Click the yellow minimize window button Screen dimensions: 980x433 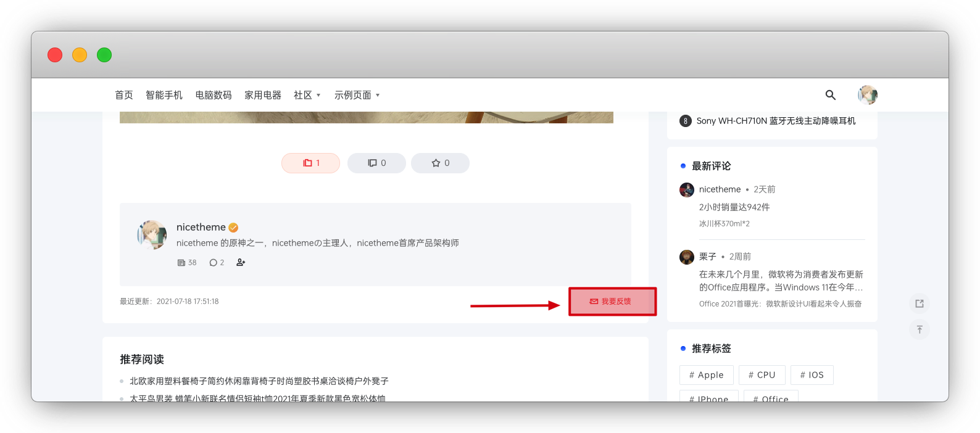(x=80, y=55)
